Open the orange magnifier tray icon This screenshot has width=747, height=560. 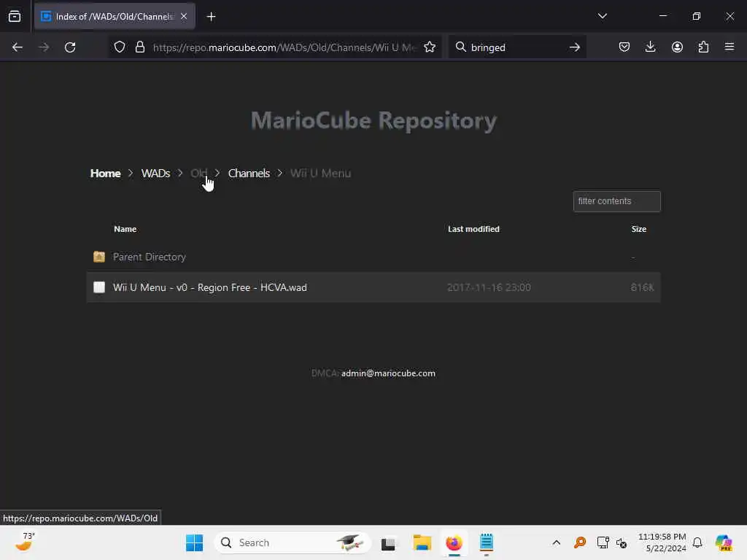tap(580, 542)
